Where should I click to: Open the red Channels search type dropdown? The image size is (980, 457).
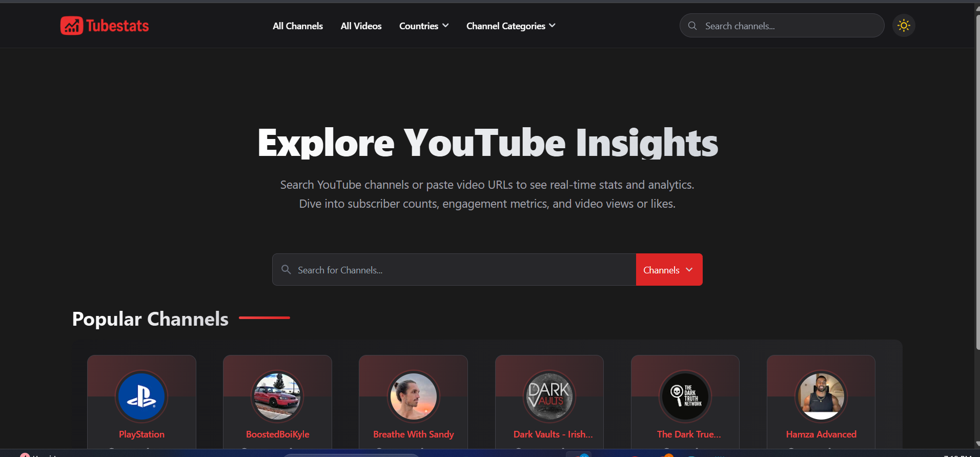click(x=669, y=270)
